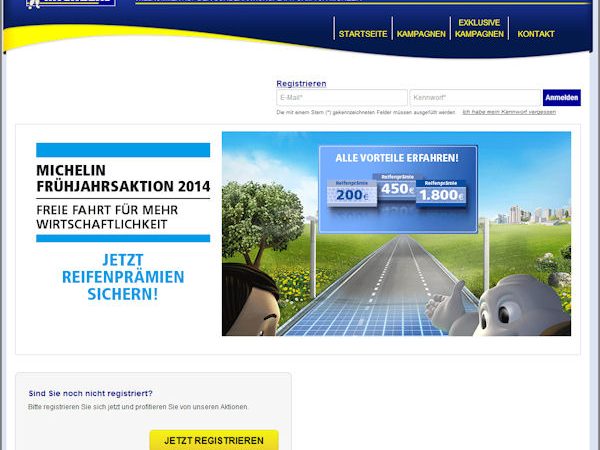Click the Michelin man Bibendum figure
600x450 pixels.
[501, 305]
